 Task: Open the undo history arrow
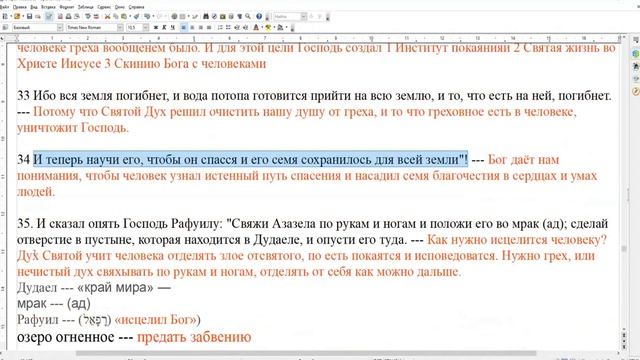pos(153,16)
